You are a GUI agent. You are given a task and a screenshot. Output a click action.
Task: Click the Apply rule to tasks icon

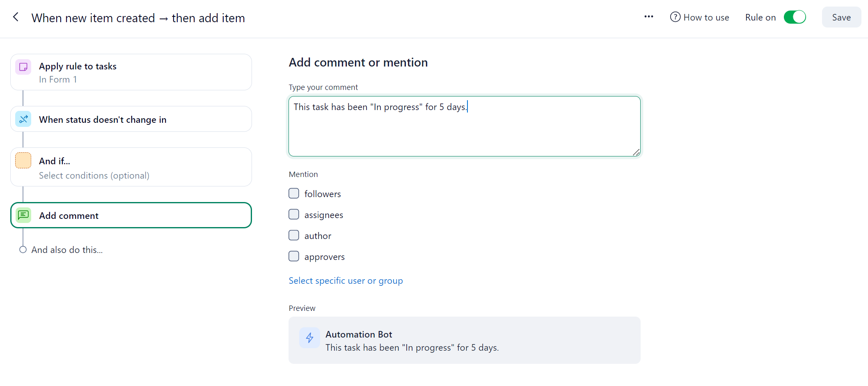coord(23,67)
